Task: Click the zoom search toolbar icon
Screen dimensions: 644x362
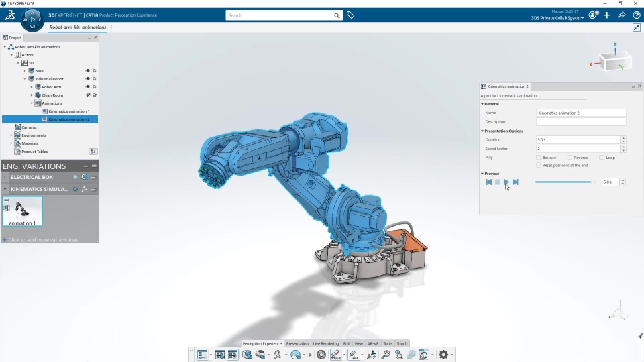Action: click(x=398, y=355)
